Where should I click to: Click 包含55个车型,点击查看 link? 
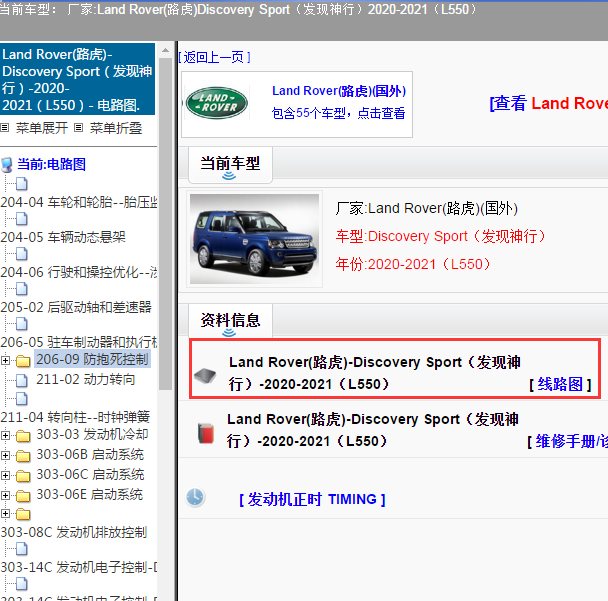338,113
